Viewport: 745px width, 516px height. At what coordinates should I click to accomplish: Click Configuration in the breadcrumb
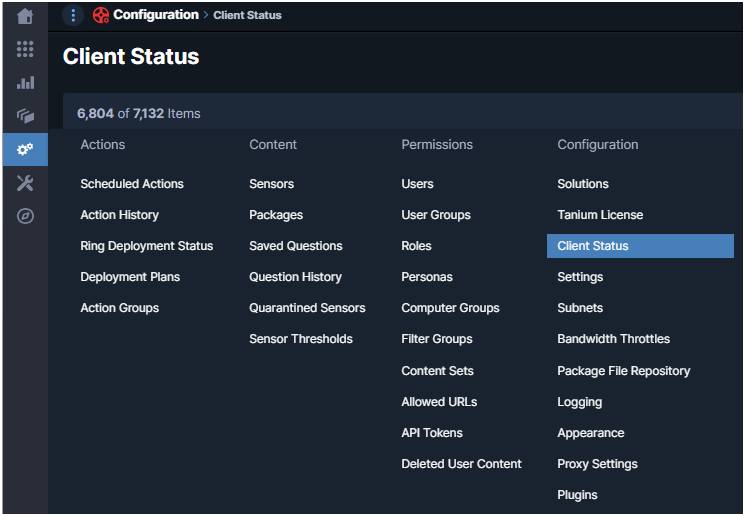point(155,15)
